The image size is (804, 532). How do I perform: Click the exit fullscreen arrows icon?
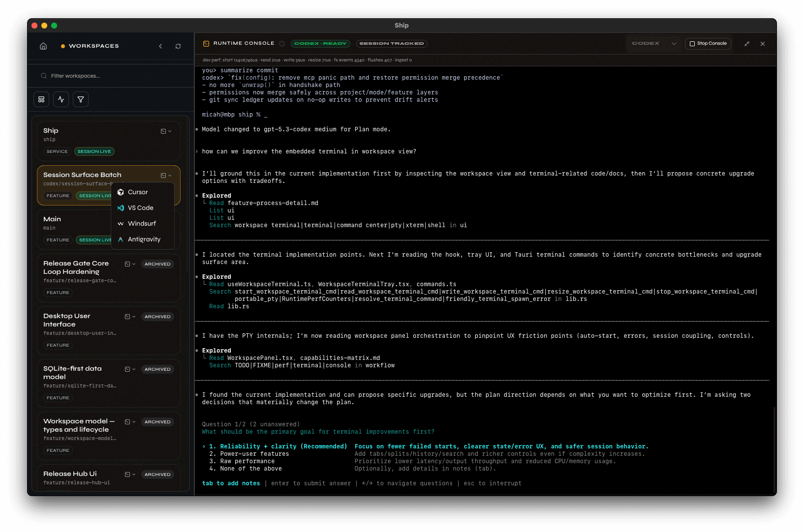tap(746, 43)
